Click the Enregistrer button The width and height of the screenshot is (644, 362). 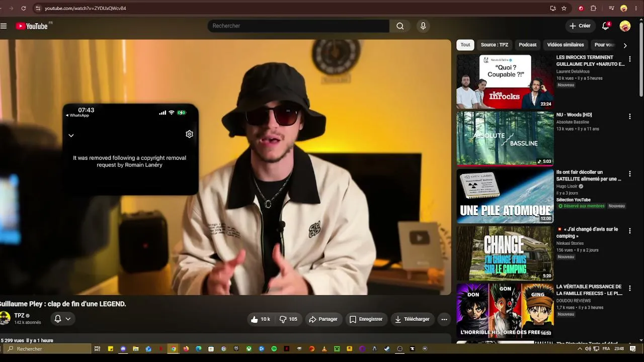tap(366, 319)
